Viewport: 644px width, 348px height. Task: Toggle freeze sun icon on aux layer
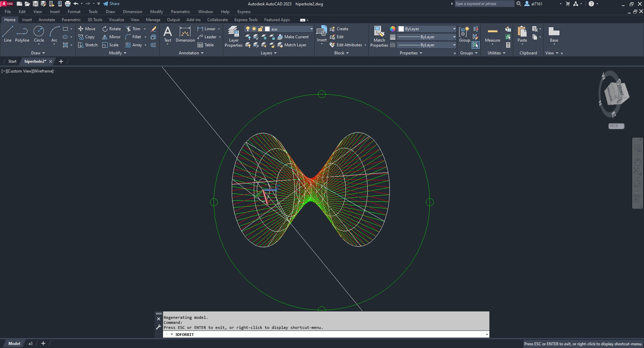pos(254,29)
